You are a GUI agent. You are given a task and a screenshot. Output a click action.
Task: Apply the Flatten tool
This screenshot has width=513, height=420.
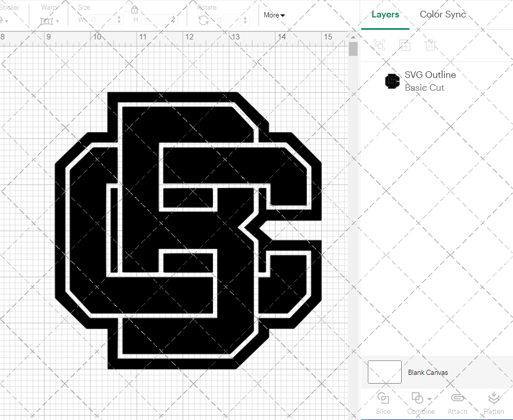coord(493,403)
